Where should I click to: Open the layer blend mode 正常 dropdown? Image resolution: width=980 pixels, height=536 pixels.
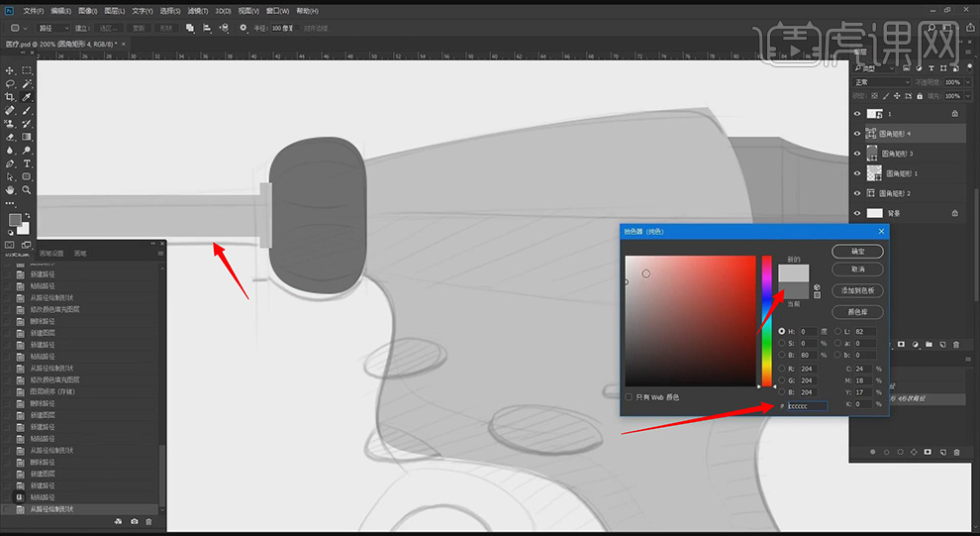point(883,82)
